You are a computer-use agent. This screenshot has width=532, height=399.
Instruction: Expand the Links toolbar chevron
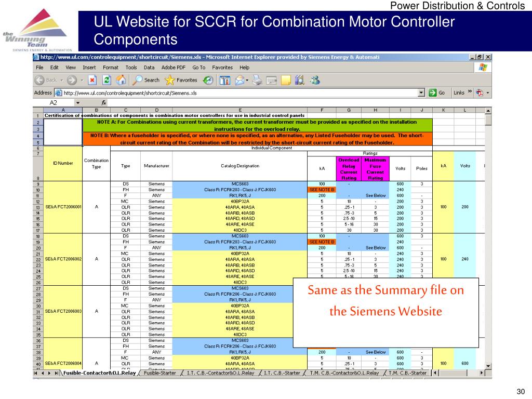coord(470,91)
